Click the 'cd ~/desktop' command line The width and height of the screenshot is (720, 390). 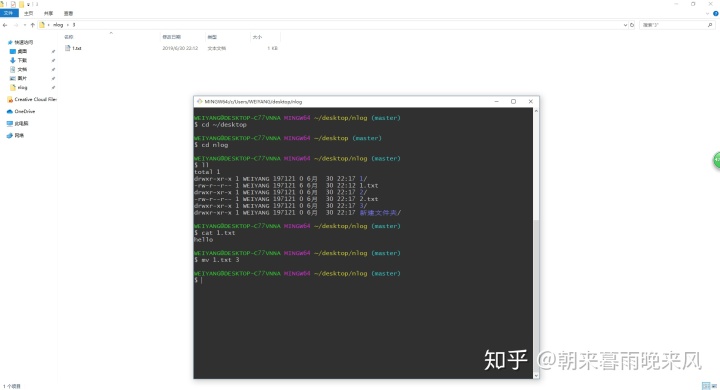click(220, 124)
